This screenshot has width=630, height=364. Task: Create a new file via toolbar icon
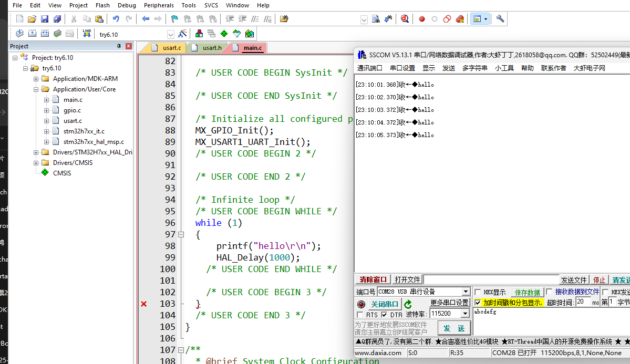19,19
